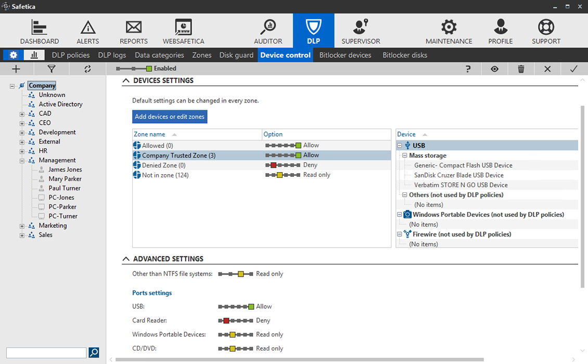Open Maintenance settings
Screen dimensions: 588x364
pyautogui.click(x=449, y=32)
